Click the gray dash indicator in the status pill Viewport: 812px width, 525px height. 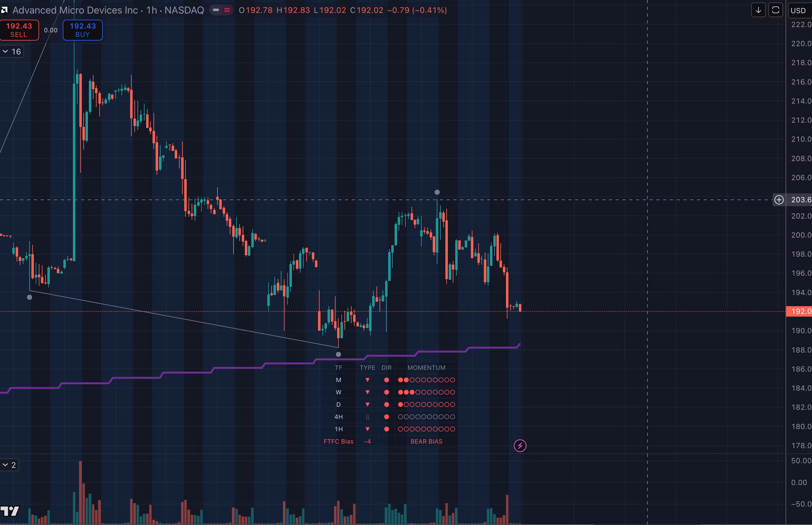[x=216, y=10]
